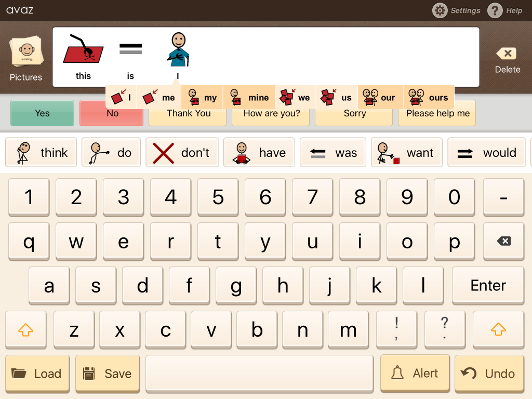The image size is (532, 399).
Task: Tap the left shift arrow key
Action: 26,329
